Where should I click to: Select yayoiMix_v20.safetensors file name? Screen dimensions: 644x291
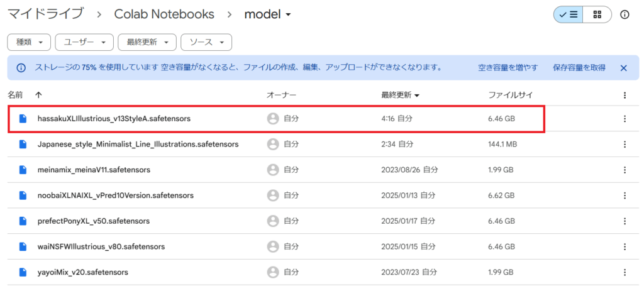(82, 272)
